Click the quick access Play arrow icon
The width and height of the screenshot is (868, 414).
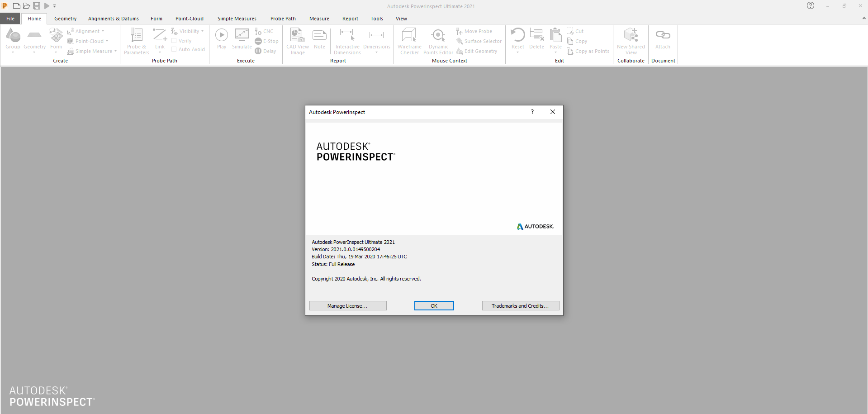47,6
